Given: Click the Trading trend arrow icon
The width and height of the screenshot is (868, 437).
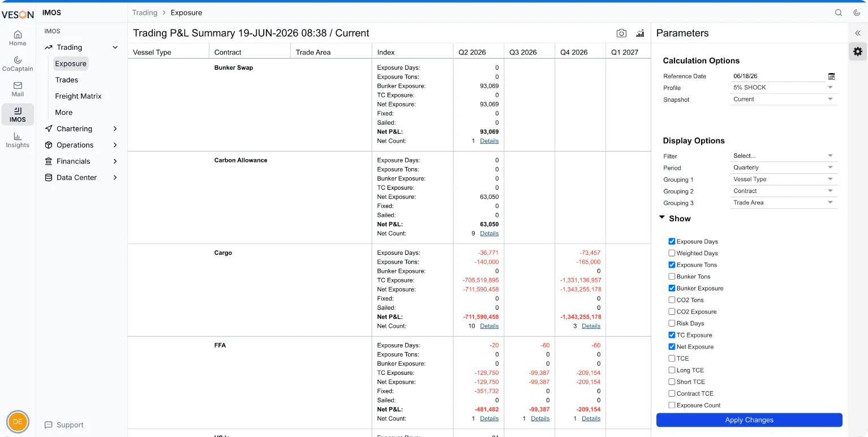Looking at the screenshot, I should click(49, 48).
